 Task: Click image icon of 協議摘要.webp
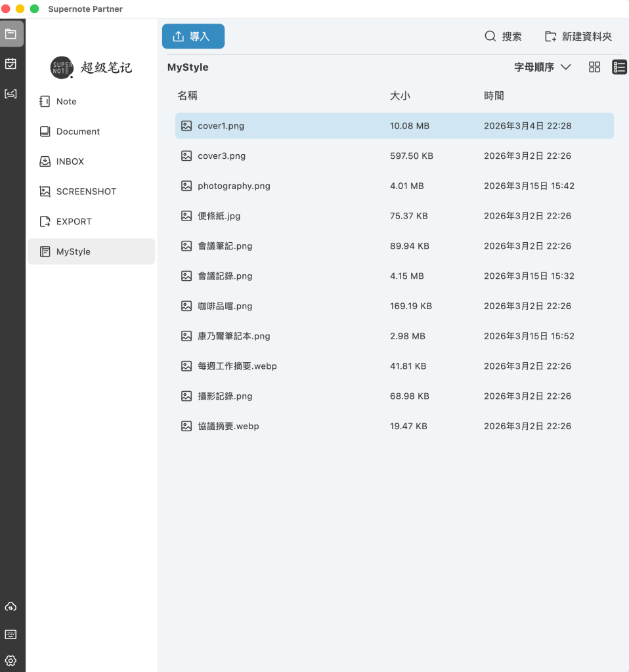point(186,426)
